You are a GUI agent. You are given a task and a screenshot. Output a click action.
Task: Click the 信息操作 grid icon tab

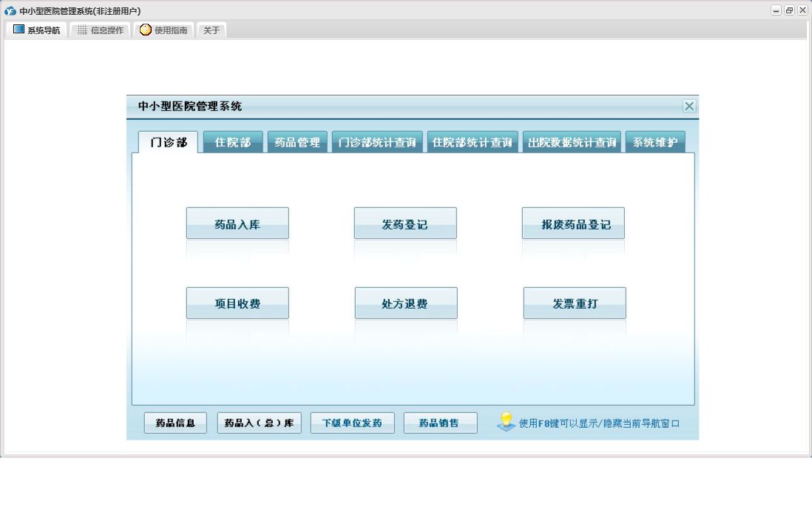pyautogui.click(x=101, y=30)
